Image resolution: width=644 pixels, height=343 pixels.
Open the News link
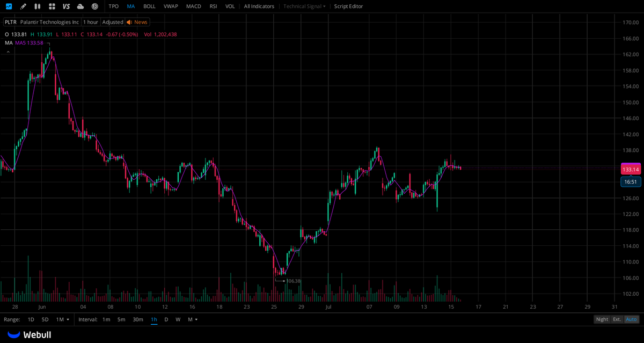141,22
